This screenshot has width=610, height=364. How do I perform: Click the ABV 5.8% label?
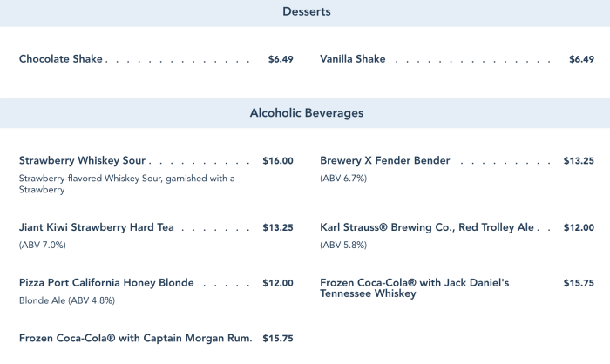pos(343,245)
